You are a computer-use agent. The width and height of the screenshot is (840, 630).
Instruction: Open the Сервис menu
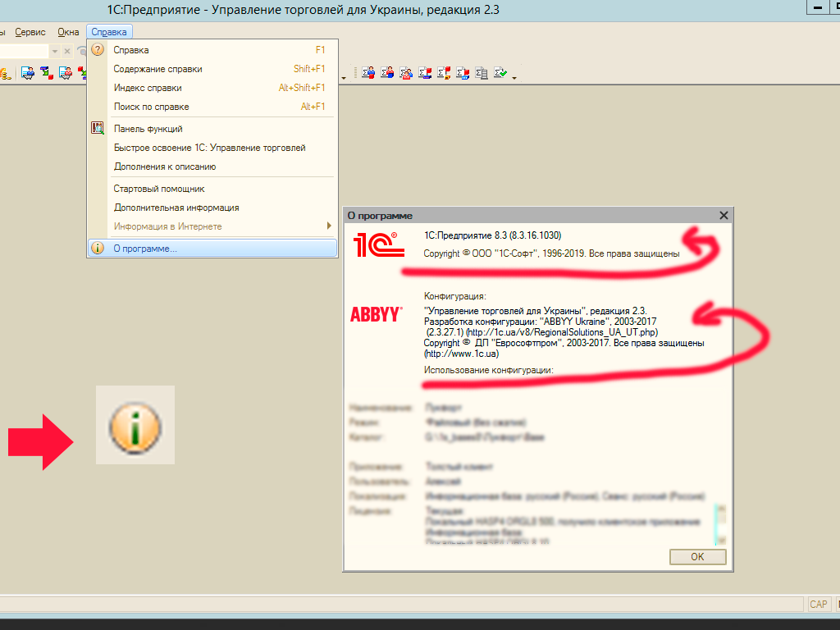(30, 32)
